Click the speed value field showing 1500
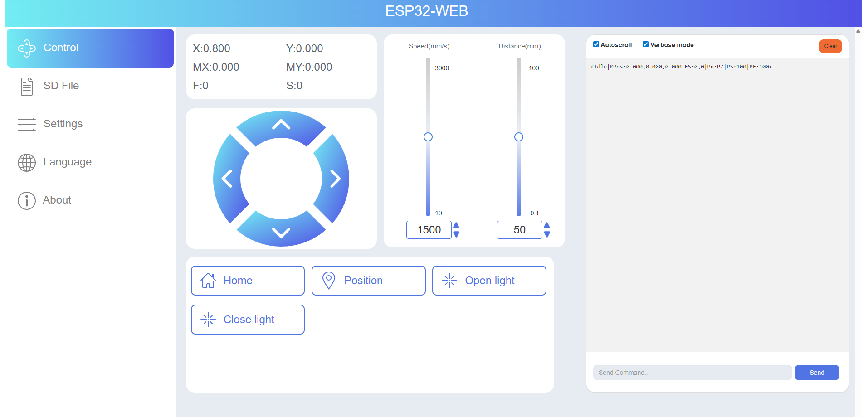868x417 pixels. [429, 230]
